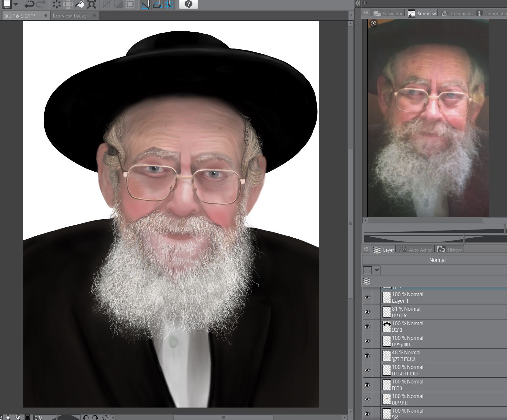Toggle Snap to Ruler in the command bar
The image size is (507, 420).
click(x=145, y=4)
